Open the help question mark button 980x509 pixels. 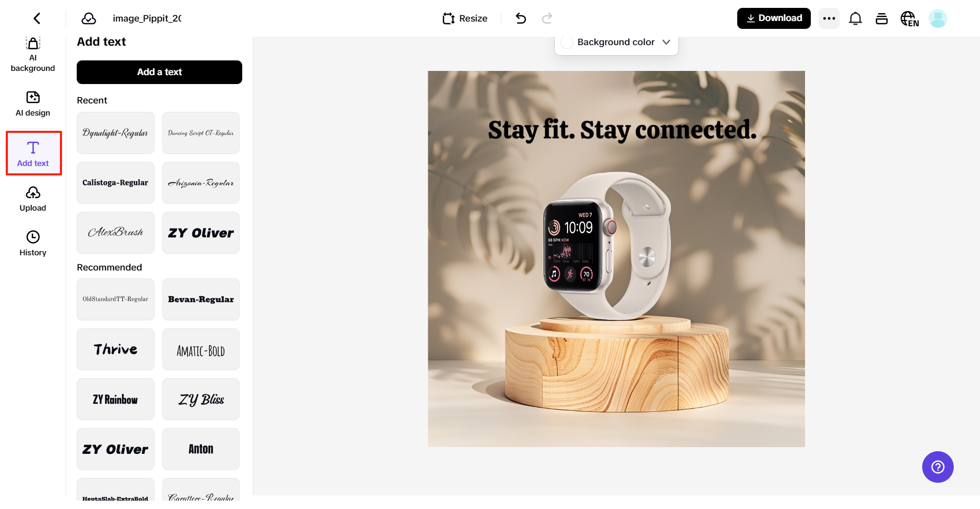click(x=938, y=467)
